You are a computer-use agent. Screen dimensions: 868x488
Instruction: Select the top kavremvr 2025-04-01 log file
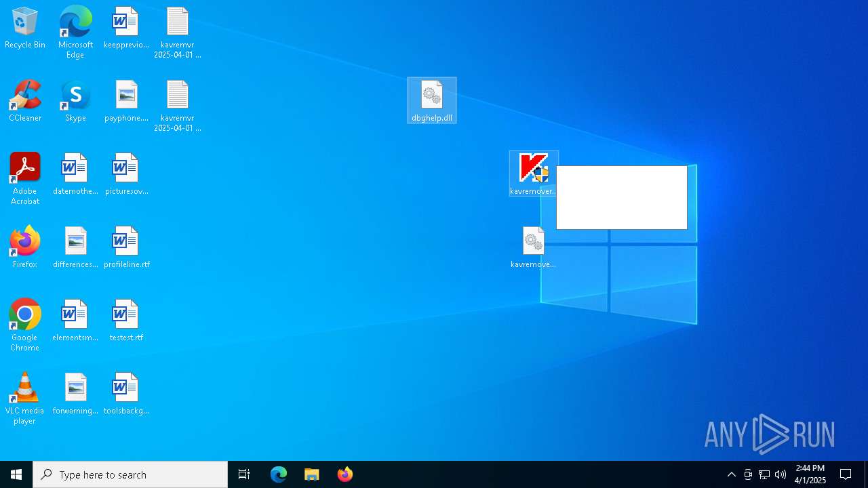tap(177, 32)
